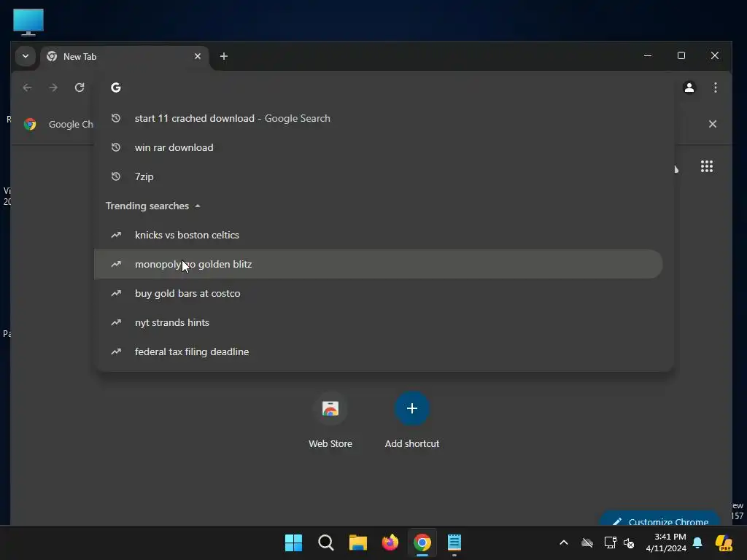Select 'nyt strands hints' trending search
Viewport: 747px width, 560px height.
(x=379, y=322)
